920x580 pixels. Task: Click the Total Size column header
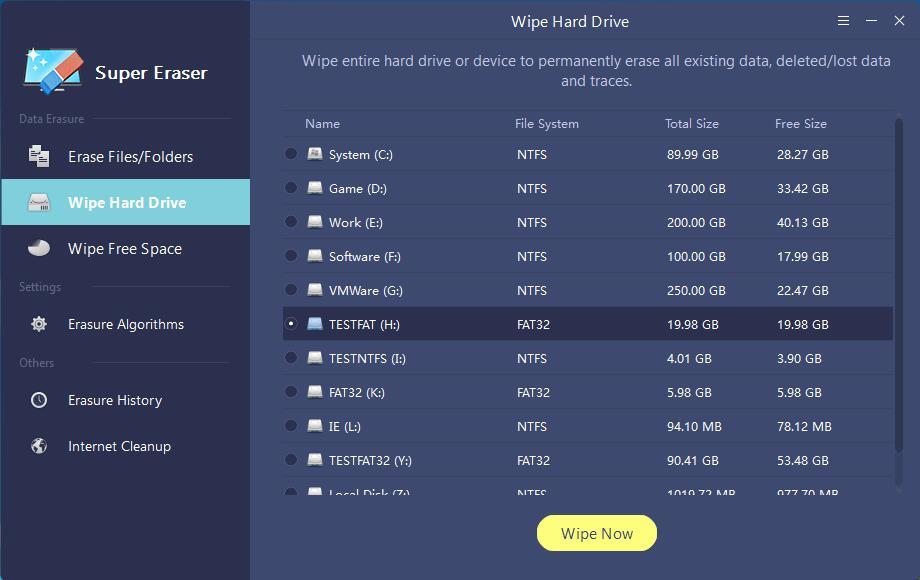pos(692,124)
